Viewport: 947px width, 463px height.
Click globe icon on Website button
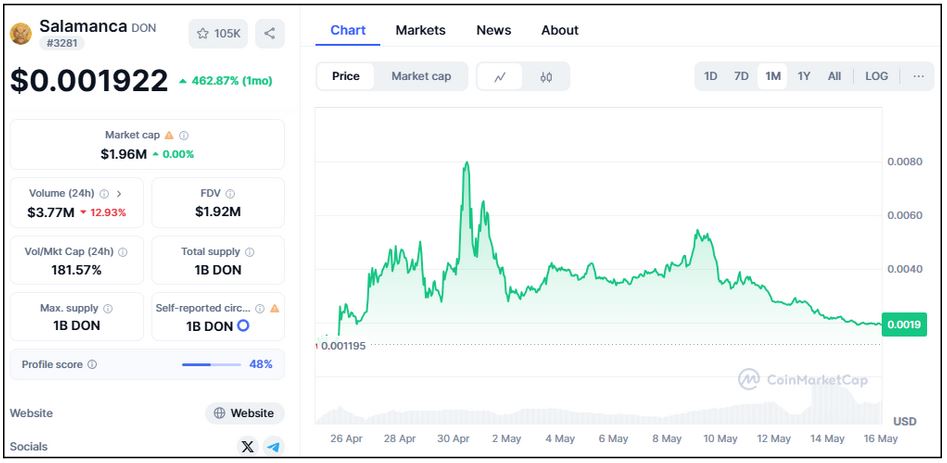[219, 414]
